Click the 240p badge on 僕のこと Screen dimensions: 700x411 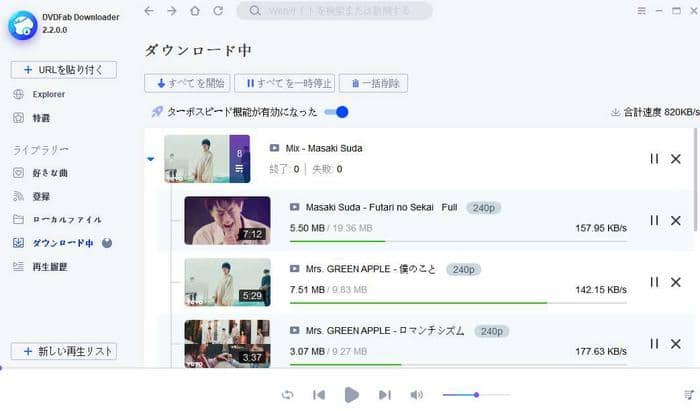[463, 270]
